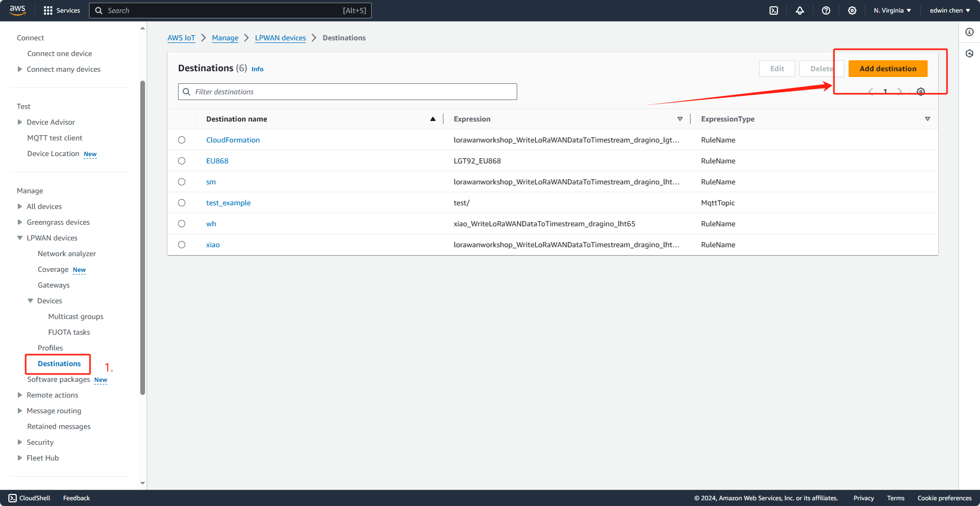Open the CloudFormation destination link
980x506 pixels.
233,140
